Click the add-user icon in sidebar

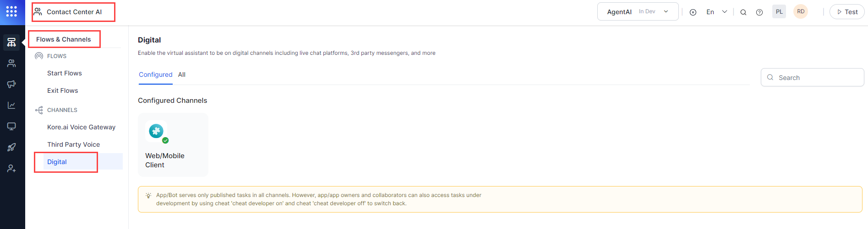(x=11, y=169)
